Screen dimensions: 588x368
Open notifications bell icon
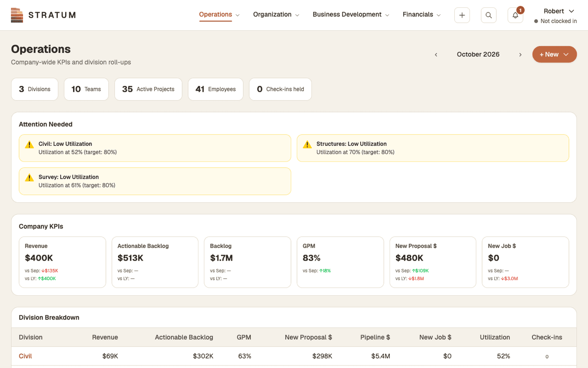(515, 15)
